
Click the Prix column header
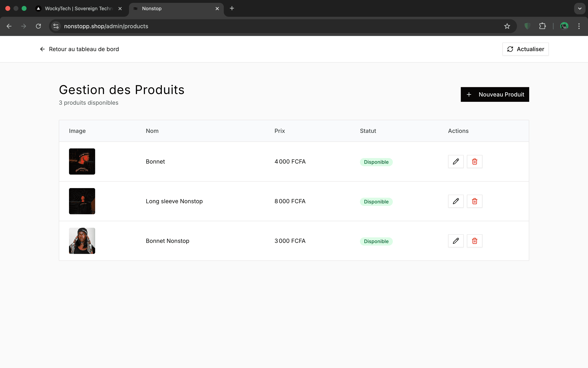280,131
